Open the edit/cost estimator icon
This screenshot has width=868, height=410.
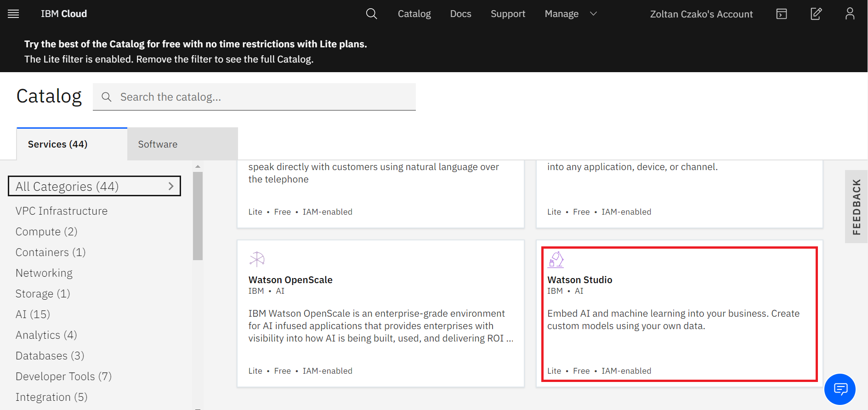tap(816, 14)
